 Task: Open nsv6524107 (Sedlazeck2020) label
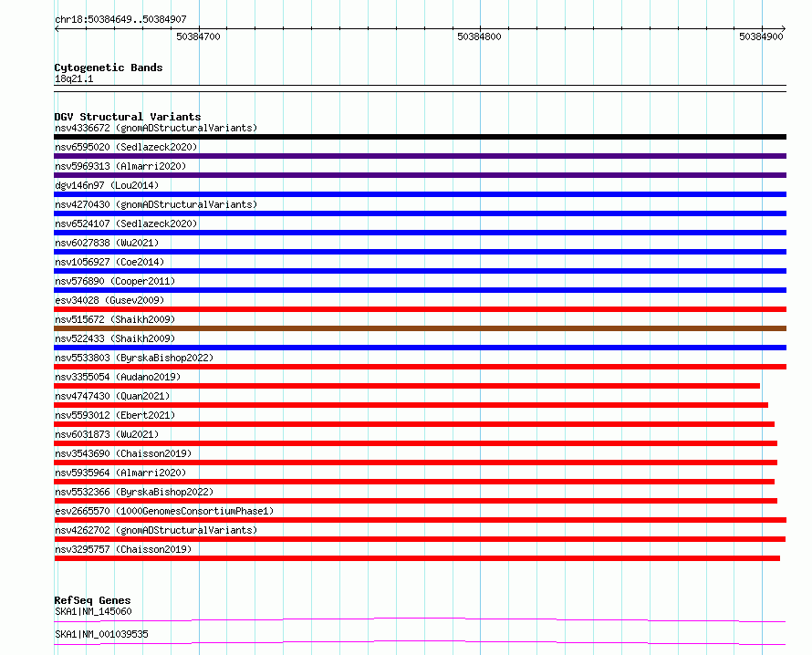(x=126, y=224)
